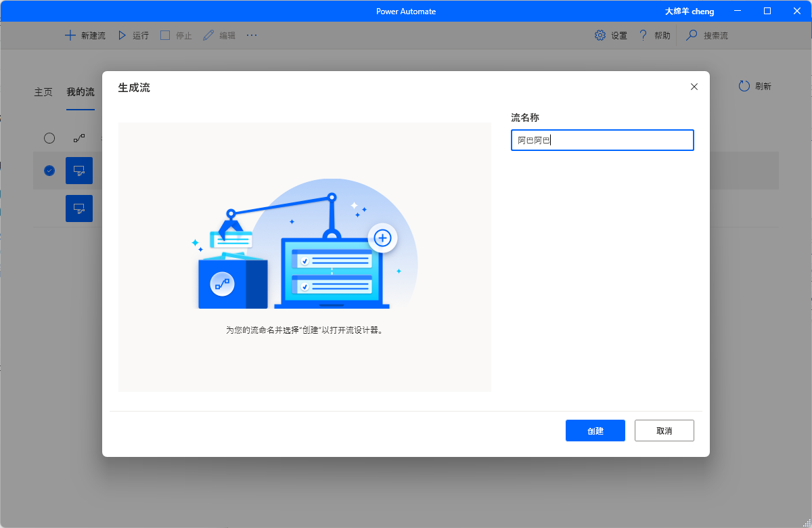Open the three-dot more options menu
The image size is (812, 528).
(x=252, y=35)
